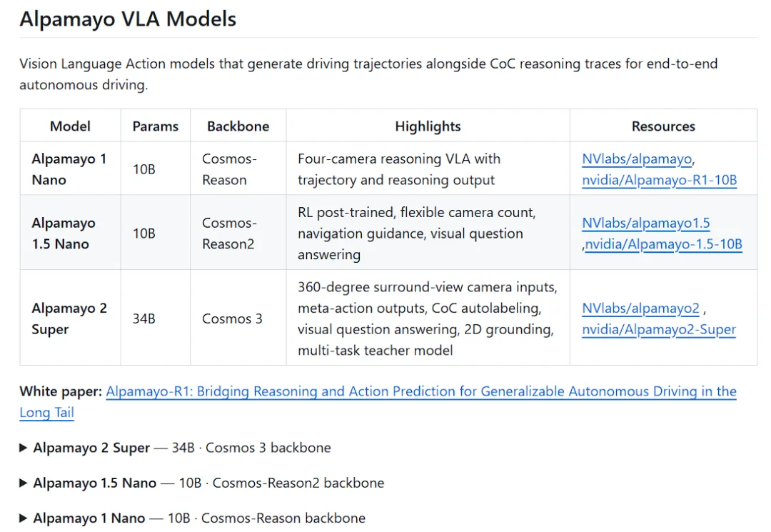This screenshot has height=532, width=771.
Task: Visit the NVlabs/alpamayo2 repository link
Action: 640,308
